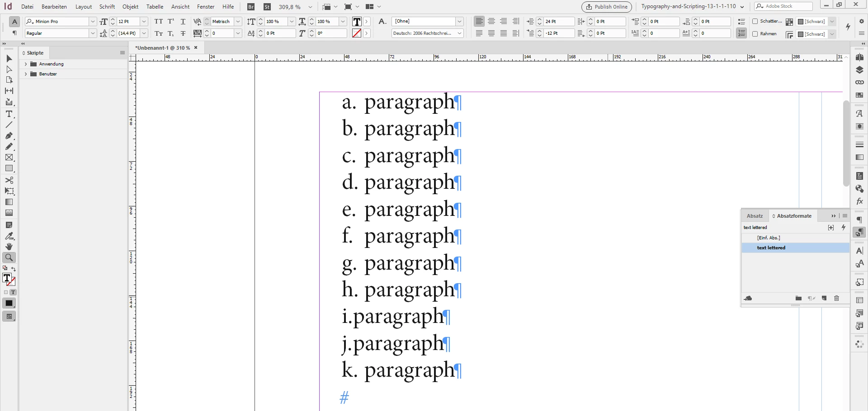Click Underline formatting icon
The width and height of the screenshot is (868, 411).
(x=183, y=21)
